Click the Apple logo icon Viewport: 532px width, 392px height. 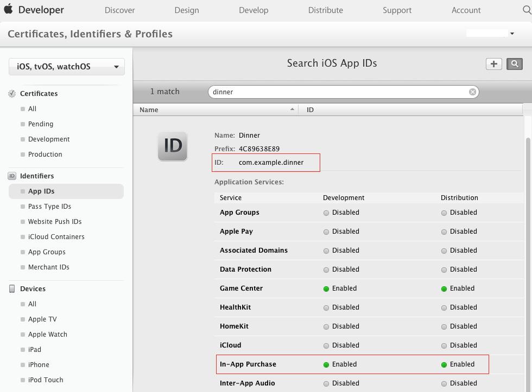tap(8, 10)
